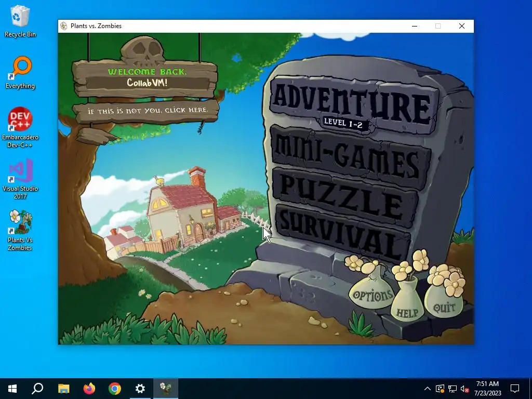
Task: Open the clock showing 7:51 AM
Action: [x=487, y=389]
